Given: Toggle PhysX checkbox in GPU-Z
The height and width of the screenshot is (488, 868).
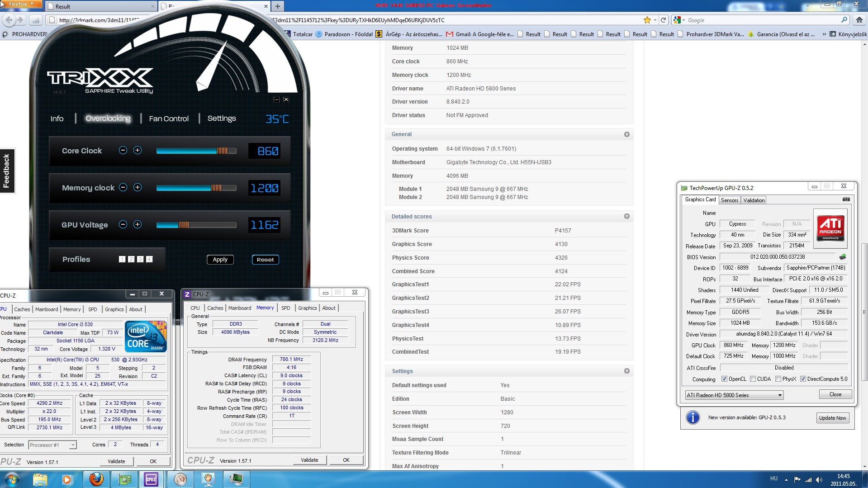Looking at the screenshot, I should [778, 379].
